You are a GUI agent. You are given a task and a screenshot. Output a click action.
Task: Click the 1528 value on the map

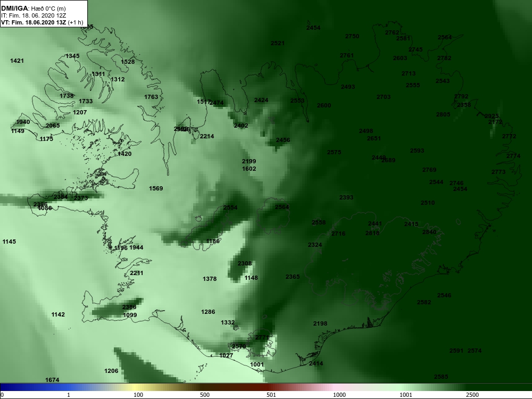[128, 62]
